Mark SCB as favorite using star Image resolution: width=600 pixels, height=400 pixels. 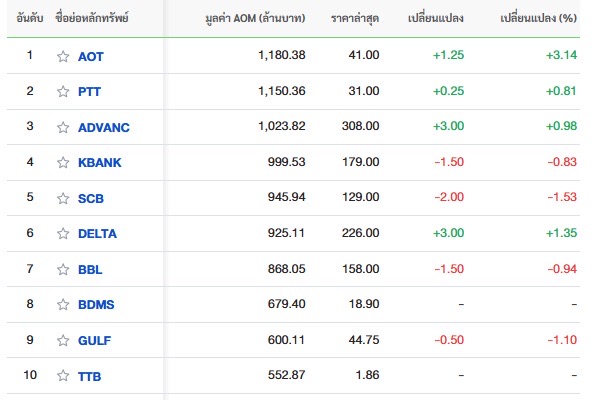[63, 198]
